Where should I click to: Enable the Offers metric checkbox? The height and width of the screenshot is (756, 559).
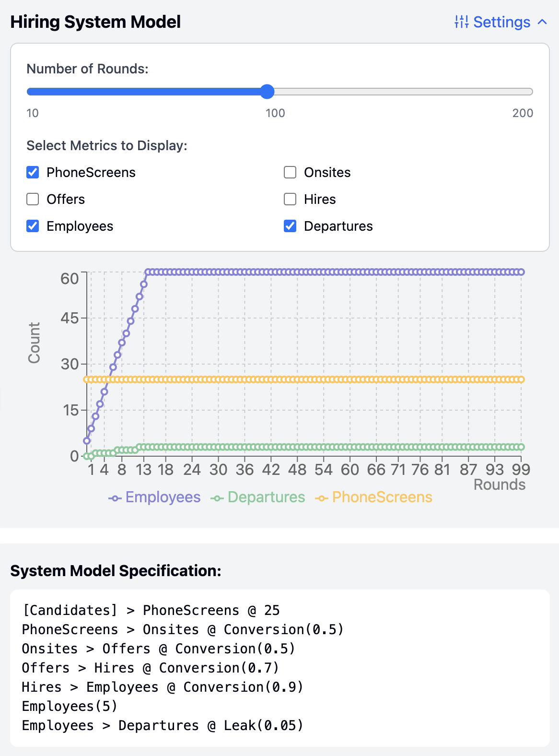click(x=33, y=199)
